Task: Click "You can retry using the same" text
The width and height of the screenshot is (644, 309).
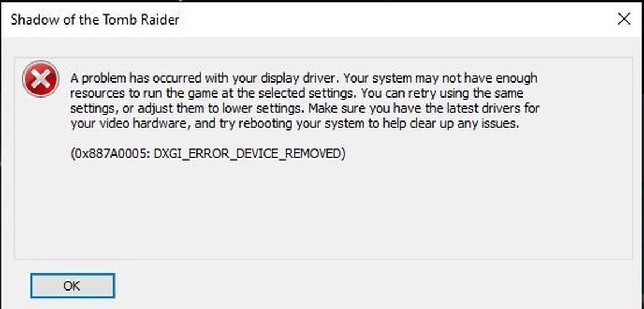Action: 443,93
